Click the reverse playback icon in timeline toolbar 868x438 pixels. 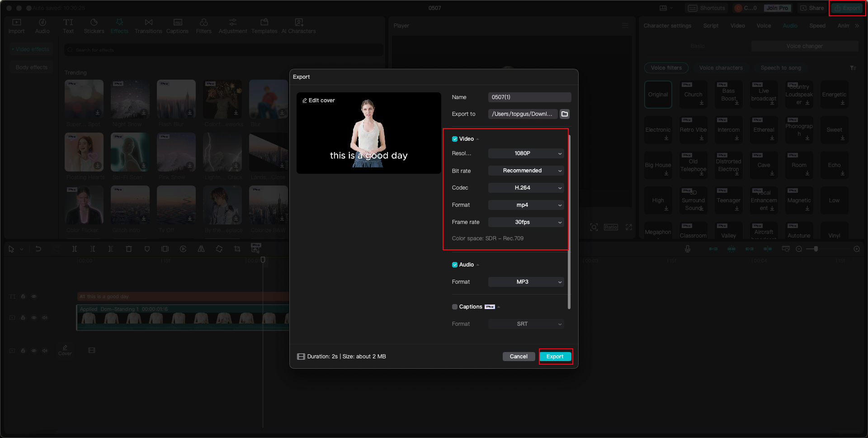click(x=183, y=249)
